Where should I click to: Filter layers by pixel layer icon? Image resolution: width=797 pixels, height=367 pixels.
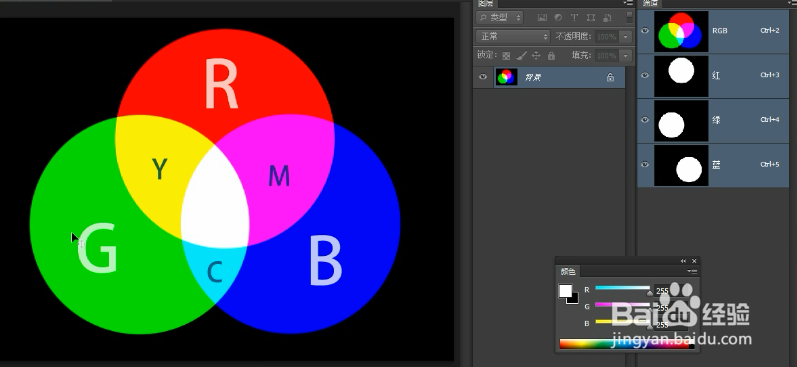tap(542, 17)
